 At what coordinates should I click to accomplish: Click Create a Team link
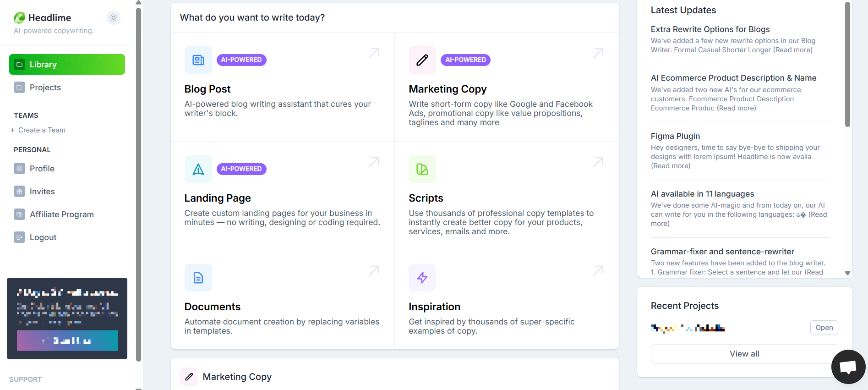(42, 130)
